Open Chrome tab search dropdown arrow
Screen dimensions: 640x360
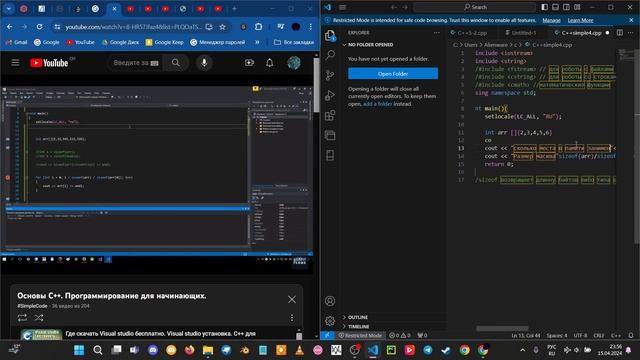[9, 9]
